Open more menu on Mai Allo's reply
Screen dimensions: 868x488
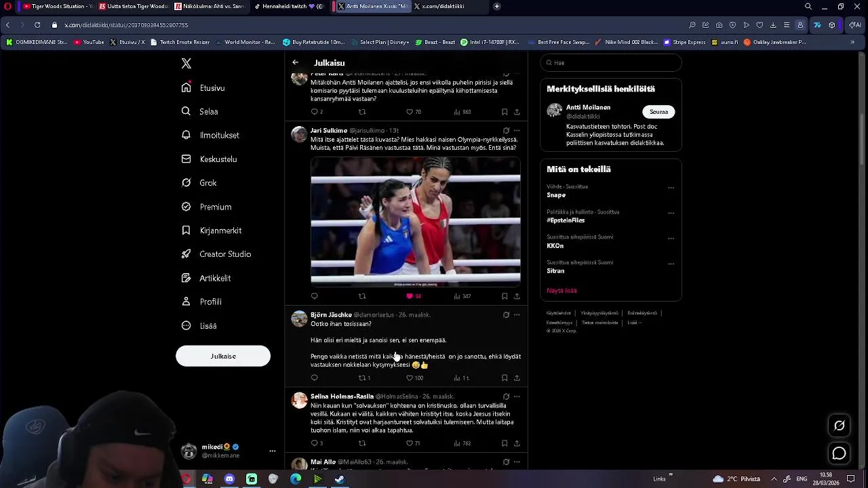tap(517, 462)
